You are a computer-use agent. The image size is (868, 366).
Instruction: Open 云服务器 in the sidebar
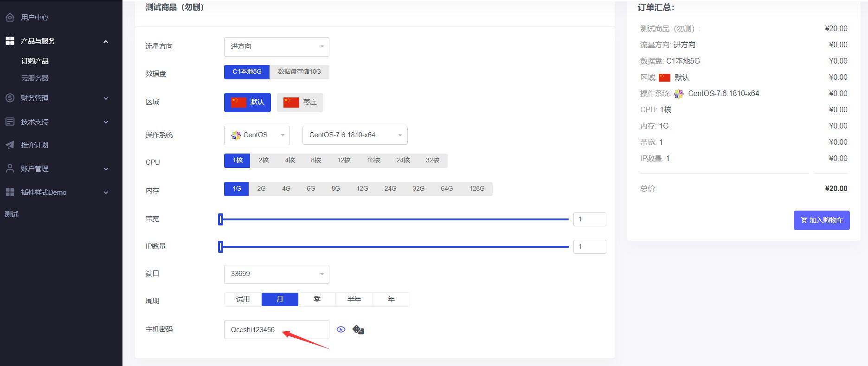coord(35,78)
